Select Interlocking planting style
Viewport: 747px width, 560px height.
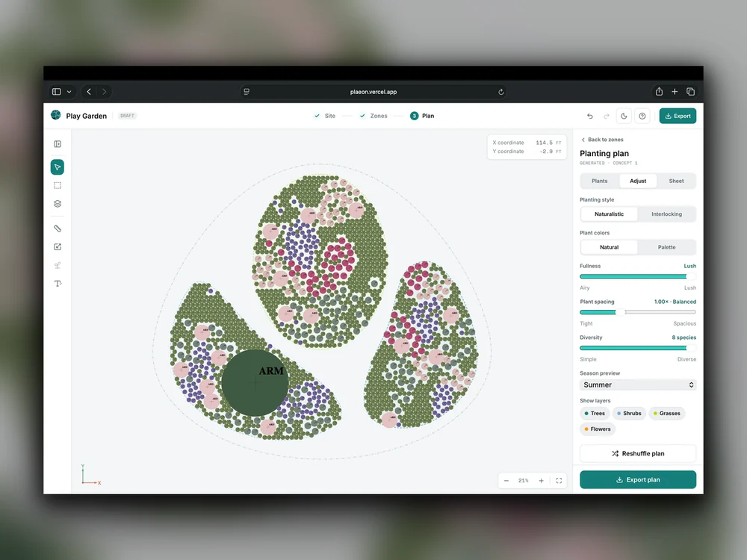pyautogui.click(x=666, y=214)
